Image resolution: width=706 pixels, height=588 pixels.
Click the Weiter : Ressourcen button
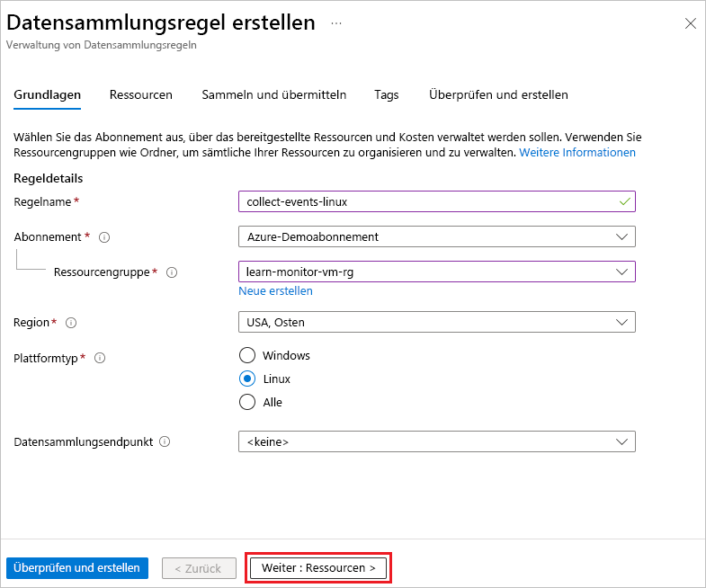[x=318, y=568]
